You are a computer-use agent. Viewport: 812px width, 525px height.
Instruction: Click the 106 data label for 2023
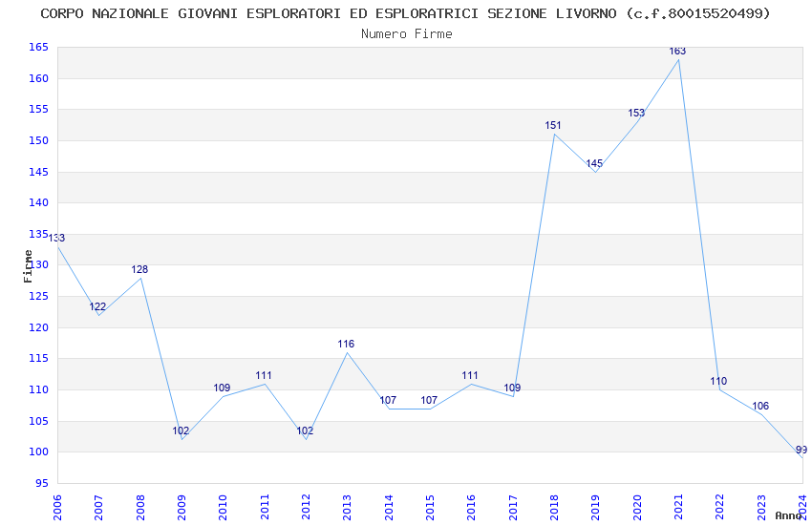coord(760,406)
